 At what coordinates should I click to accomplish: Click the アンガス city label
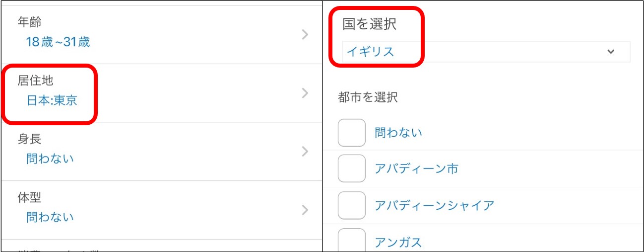(398, 242)
